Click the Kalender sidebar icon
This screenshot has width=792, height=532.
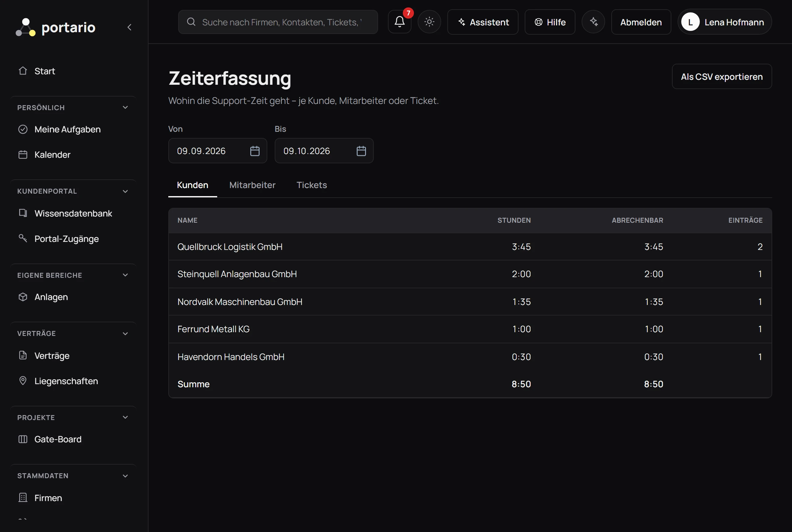[x=23, y=155]
